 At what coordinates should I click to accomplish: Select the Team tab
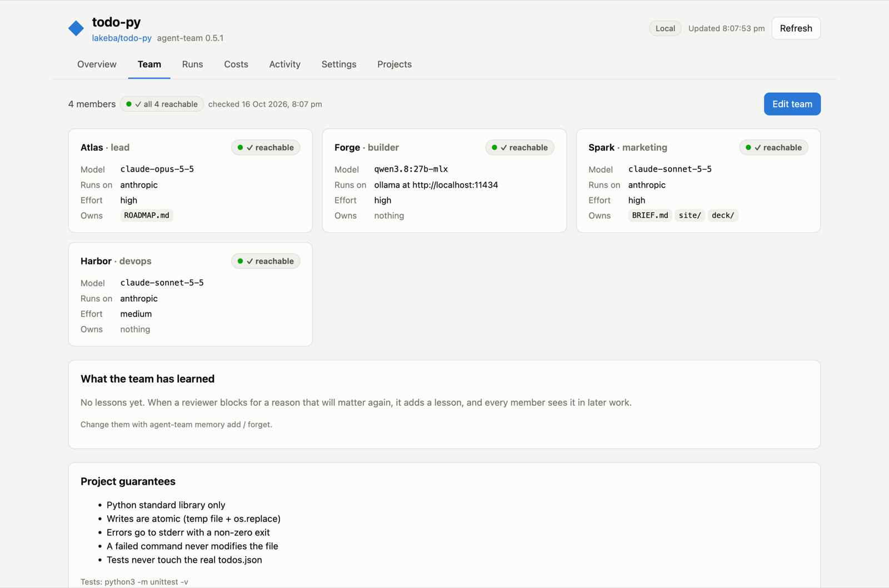pos(149,64)
